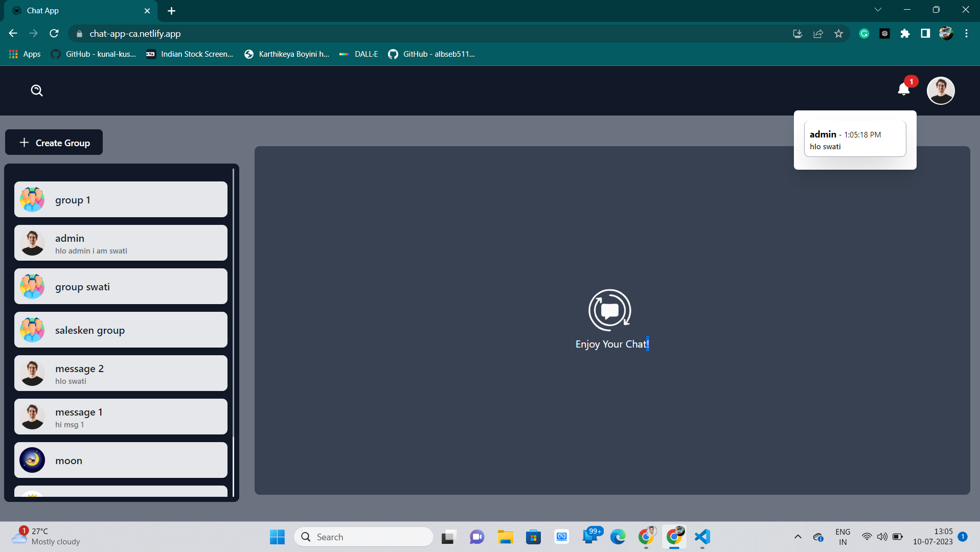Click the address bar URL
Viewport: 980px width, 552px height.
pyautogui.click(x=135, y=34)
